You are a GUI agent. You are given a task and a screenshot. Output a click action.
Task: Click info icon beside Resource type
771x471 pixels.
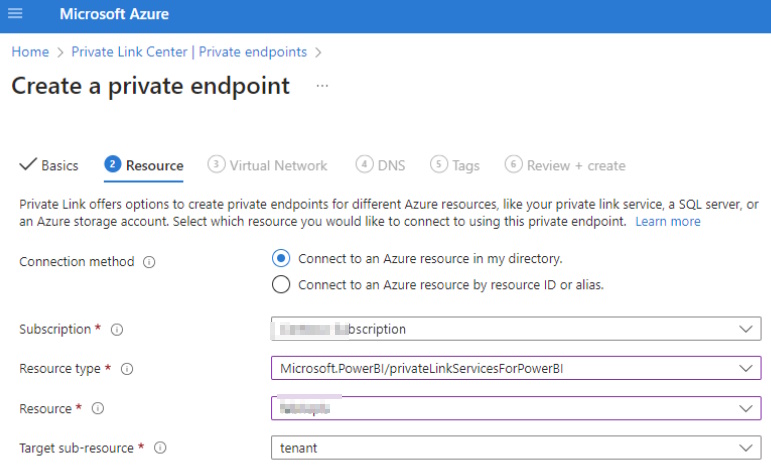[126, 369]
